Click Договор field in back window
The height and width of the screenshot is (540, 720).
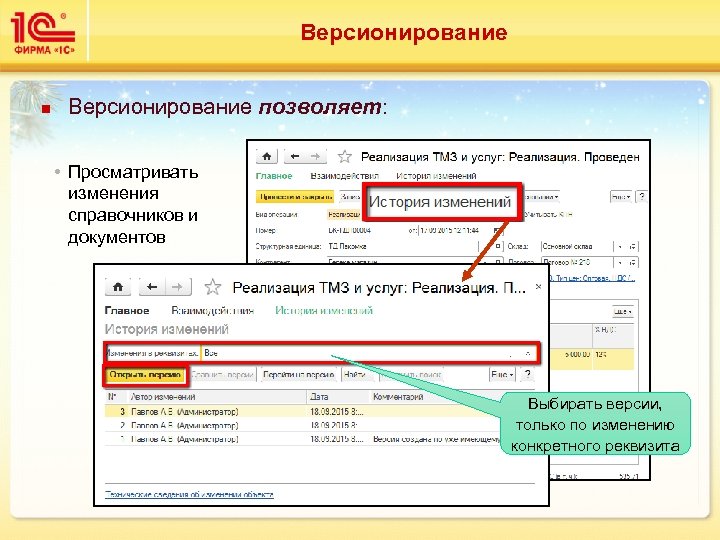(x=576, y=262)
